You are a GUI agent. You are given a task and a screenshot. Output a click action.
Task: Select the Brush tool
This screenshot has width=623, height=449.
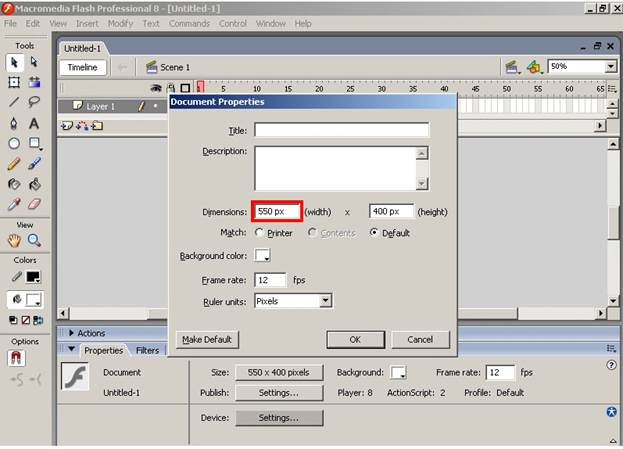pos(34,163)
